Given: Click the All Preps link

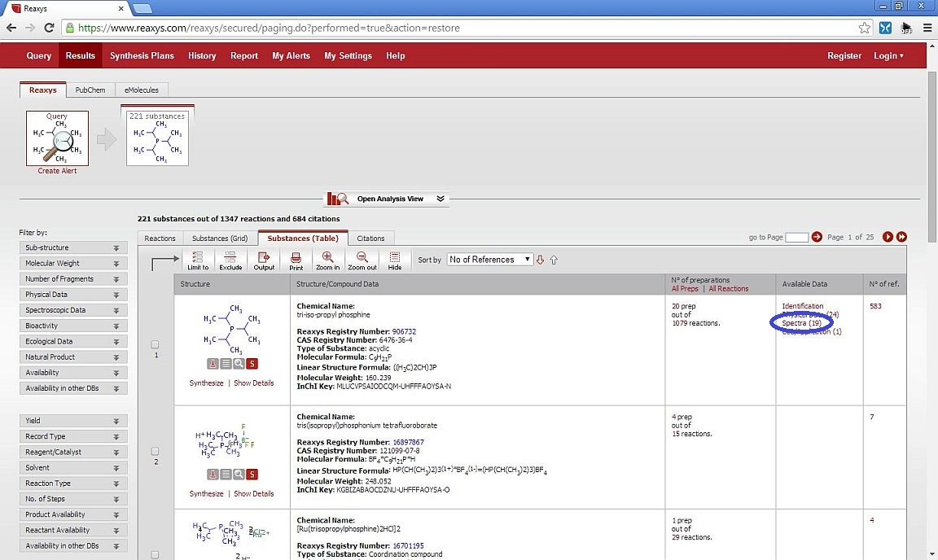Looking at the screenshot, I should click(685, 288).
